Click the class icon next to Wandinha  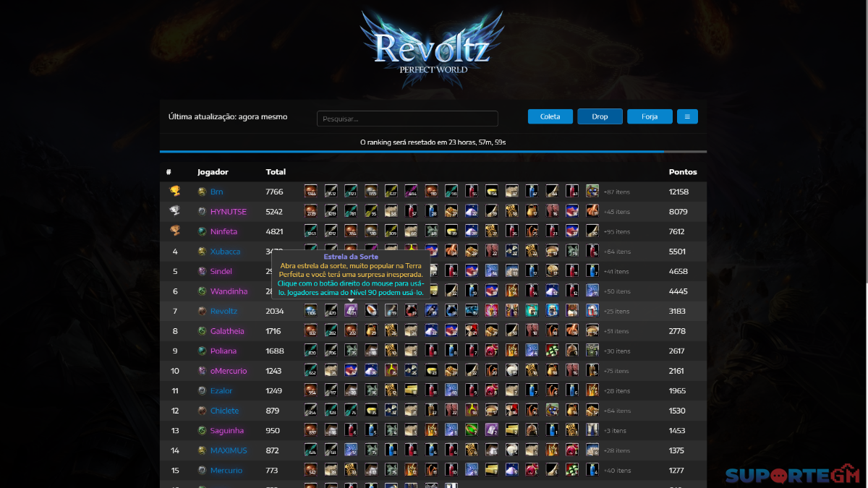pos(203,291)
